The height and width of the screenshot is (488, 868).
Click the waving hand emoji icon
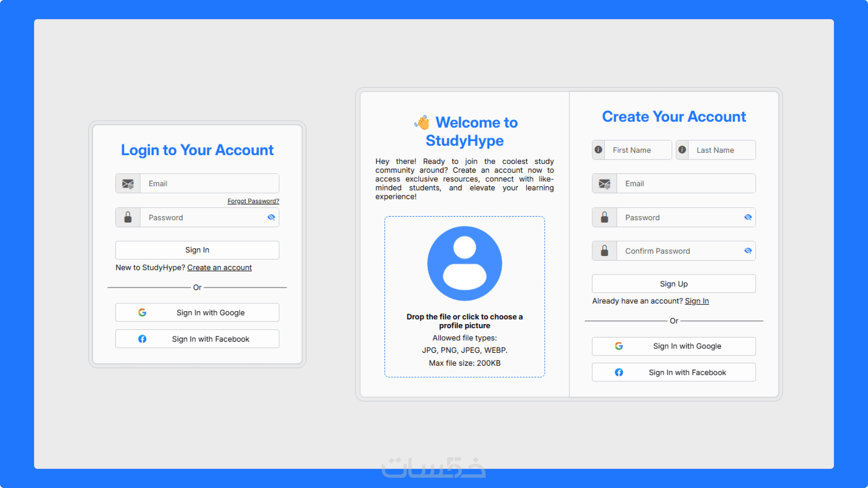[x=422, y=123]
